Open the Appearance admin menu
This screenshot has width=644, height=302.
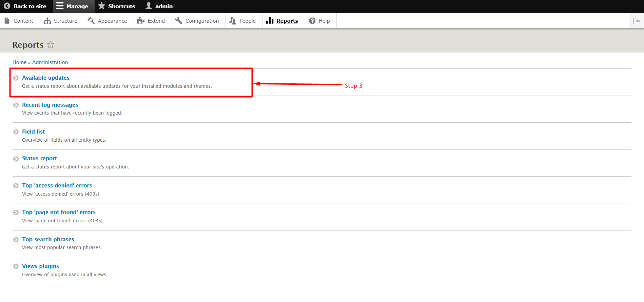[x=108, y=21]
